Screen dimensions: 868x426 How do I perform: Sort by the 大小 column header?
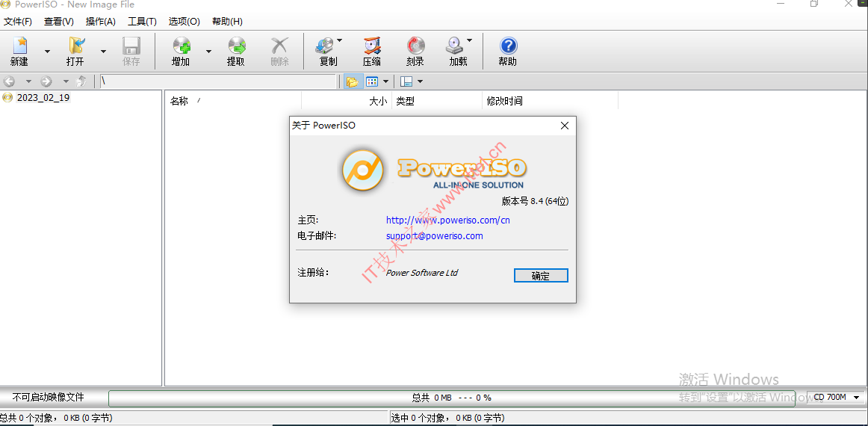(347, 101)
